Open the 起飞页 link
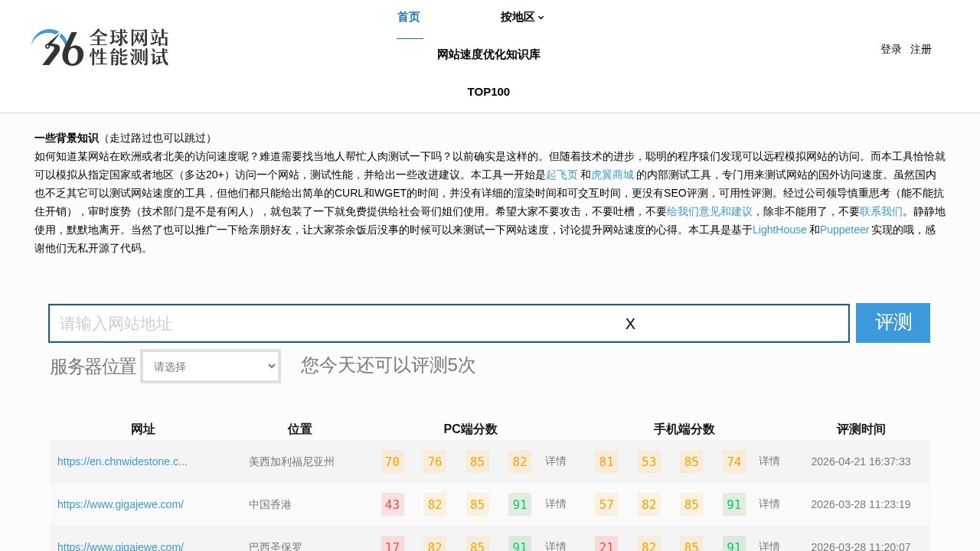Viewport: 980px width, 551px height. click(562, 174)
